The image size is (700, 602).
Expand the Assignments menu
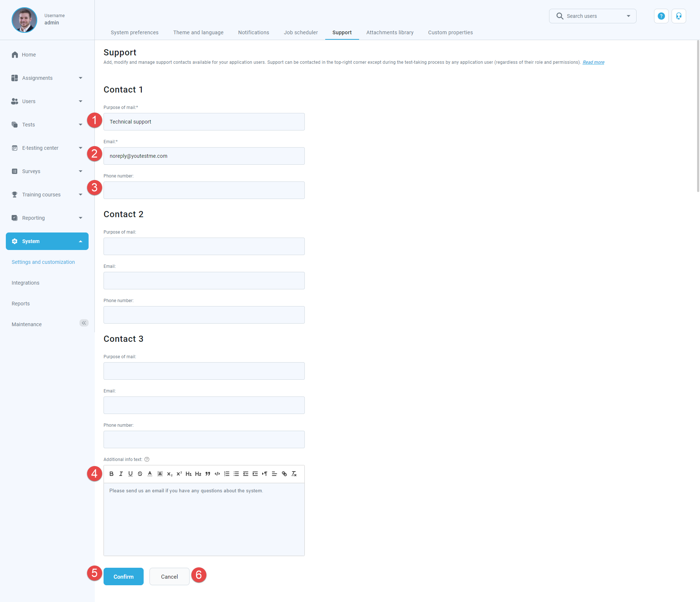81,78
